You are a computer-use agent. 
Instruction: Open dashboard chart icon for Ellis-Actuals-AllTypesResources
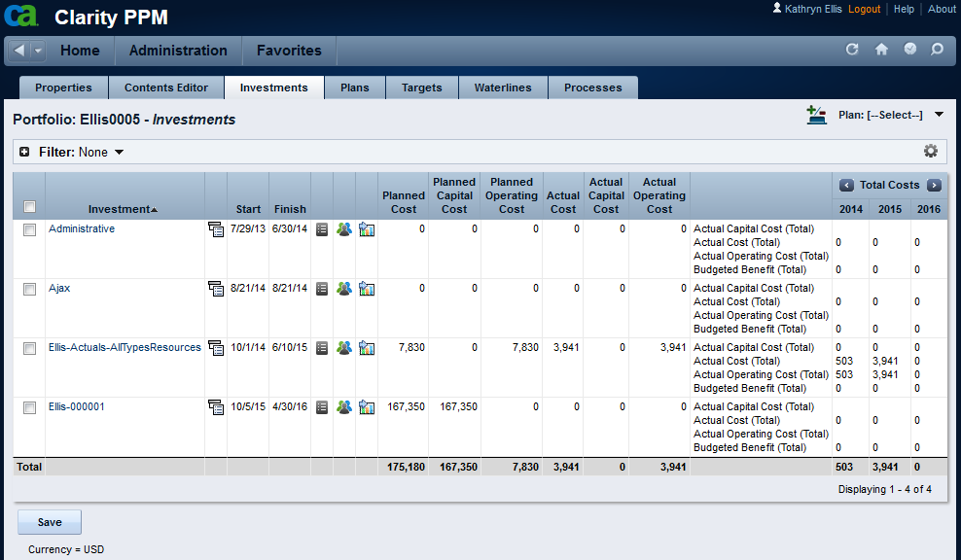point(367,348)
